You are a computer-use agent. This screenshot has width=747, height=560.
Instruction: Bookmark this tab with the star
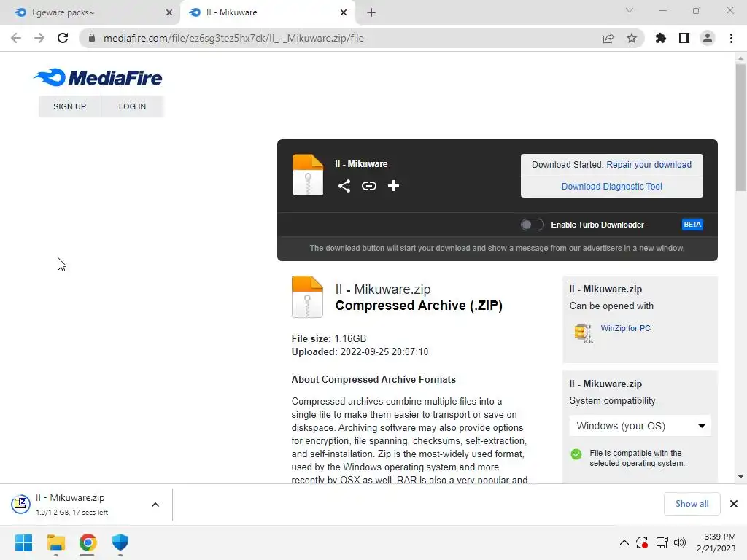pos(632,38)
